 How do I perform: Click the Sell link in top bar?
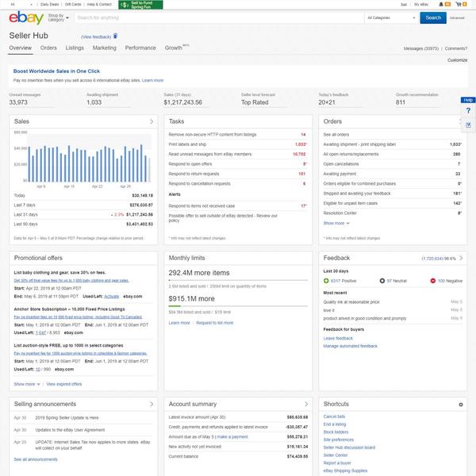(404, 5)
